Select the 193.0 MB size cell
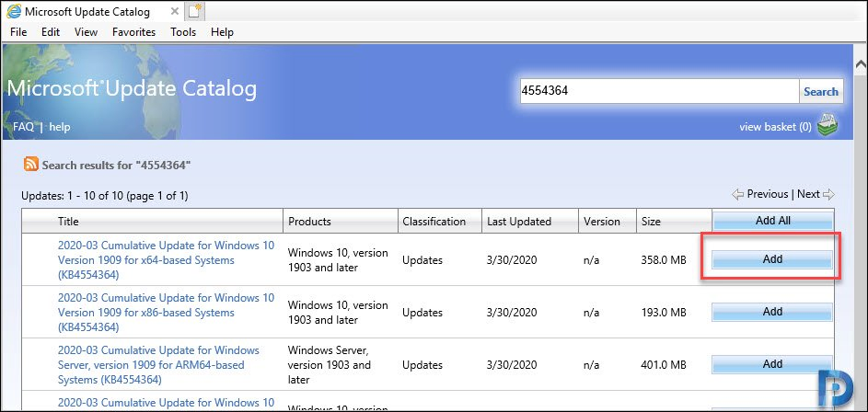Viewport: 868px width, 412px height. point(665,313)
